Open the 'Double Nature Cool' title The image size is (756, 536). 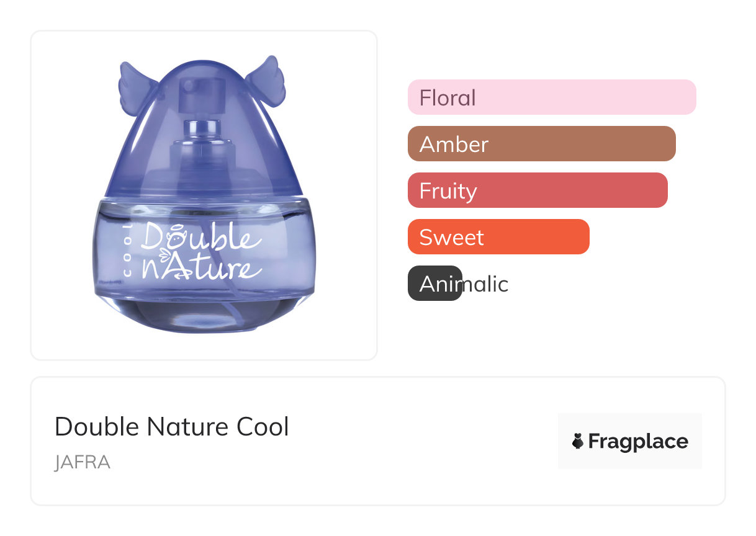pyautogui.click(x=172, y=427)
